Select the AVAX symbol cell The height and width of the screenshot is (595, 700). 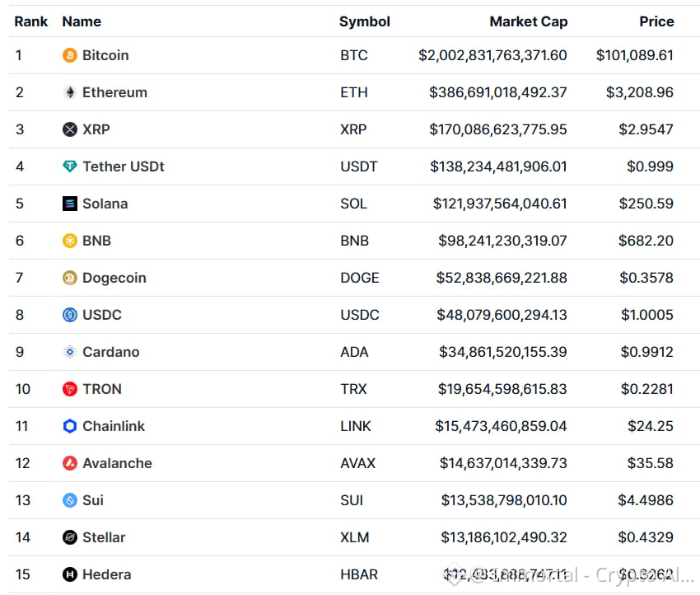pos(358,463)
